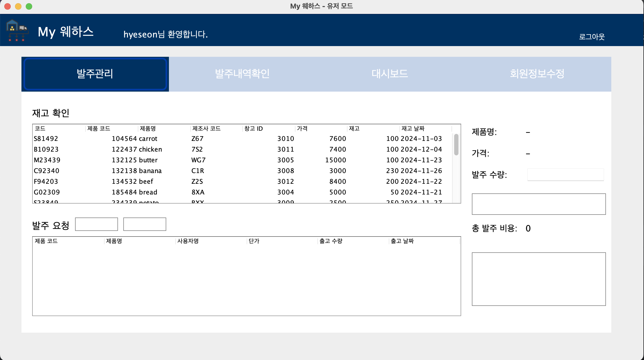
Task: Select the banana row C92340
Action: [x=242, y=171]
